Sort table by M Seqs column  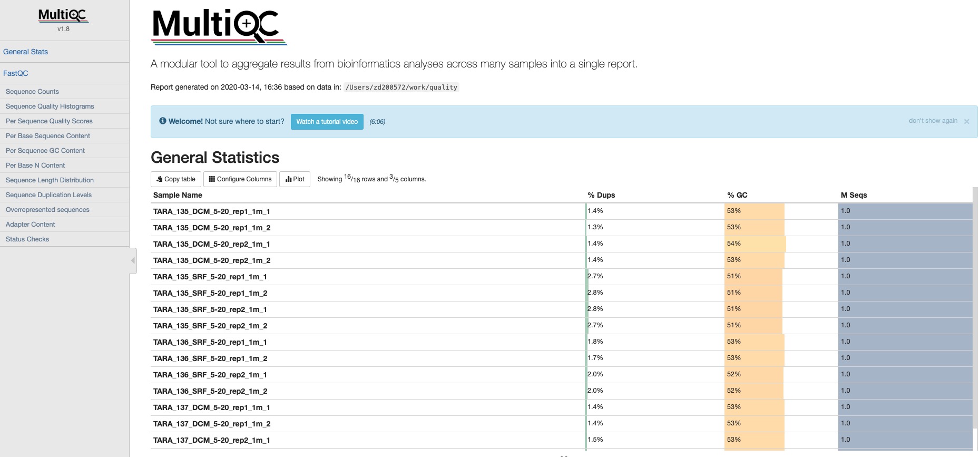pyautogui.click(x=854, y=195)
